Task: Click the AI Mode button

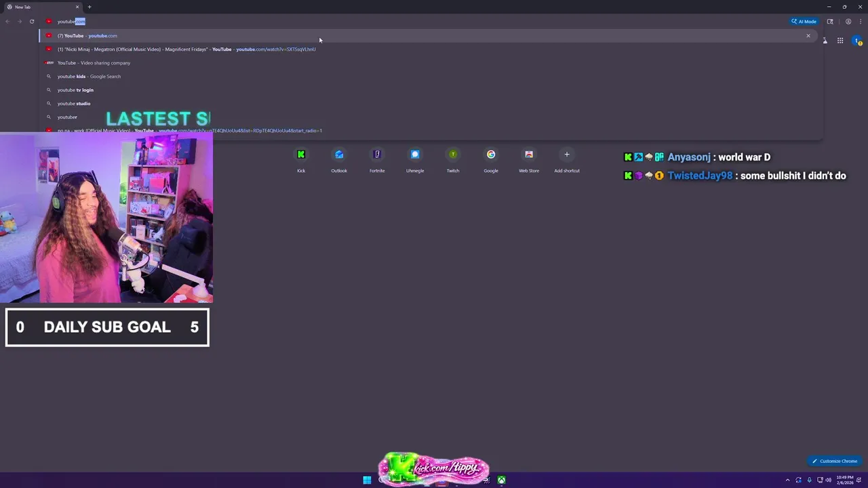Action: point(804,22)
